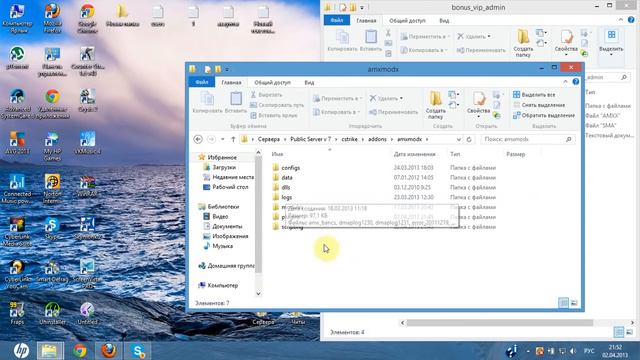The image size is (640, 360).
Task: Switch to large icons view in amxmodx status bar
Action: pos(574,303)
